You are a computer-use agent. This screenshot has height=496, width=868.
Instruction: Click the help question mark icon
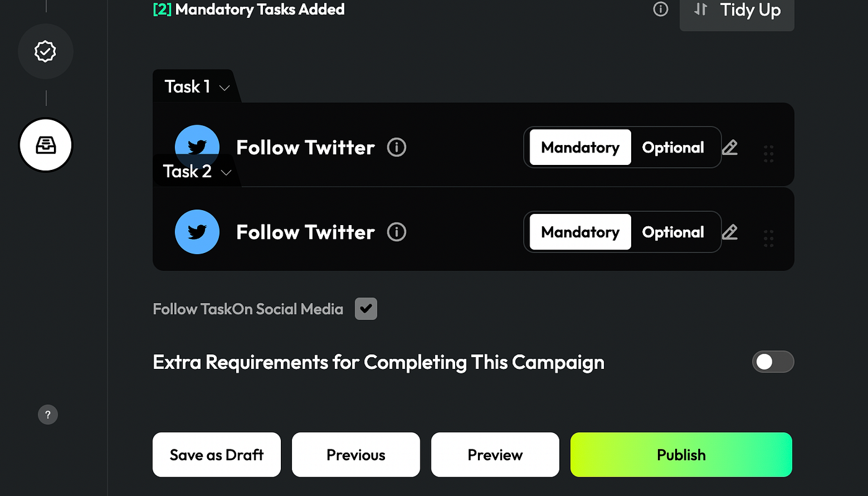48,415
